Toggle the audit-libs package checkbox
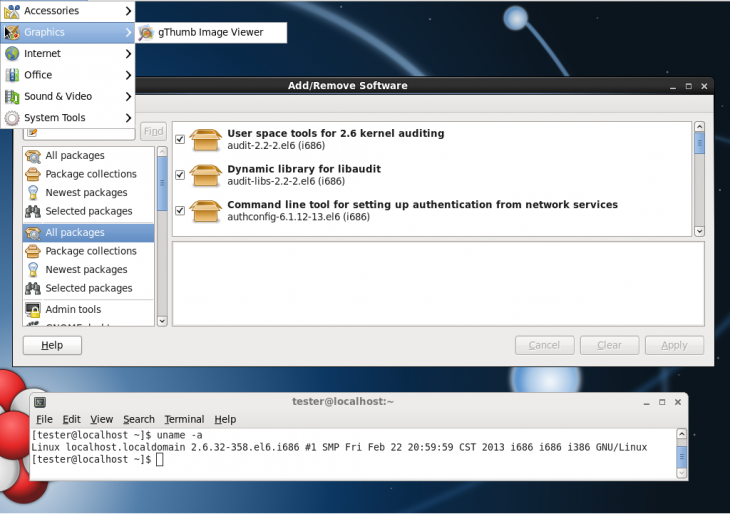This screenshot has height=514, width=730. (x=180, y=175)
